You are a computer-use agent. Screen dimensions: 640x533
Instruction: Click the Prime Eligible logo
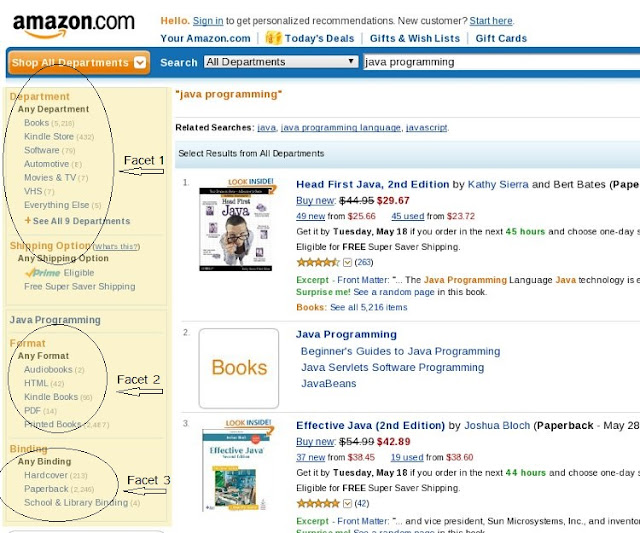click(43, 272)
